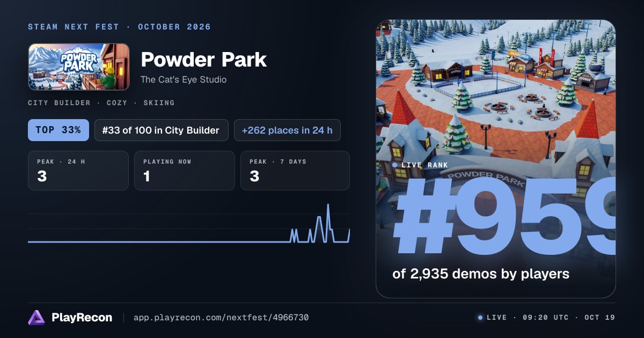
Task: Open the Playing Now stat card
Action: coord(185,171)
